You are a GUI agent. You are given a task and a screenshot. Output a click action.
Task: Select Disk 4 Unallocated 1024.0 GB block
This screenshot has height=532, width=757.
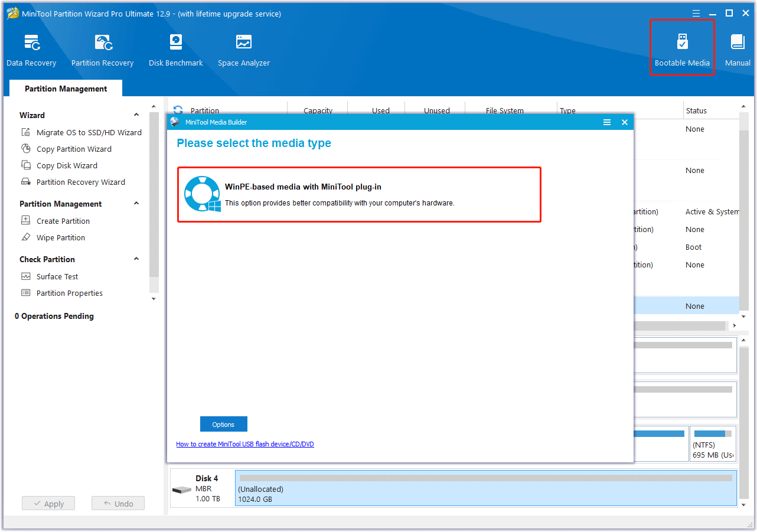[486, 489]
